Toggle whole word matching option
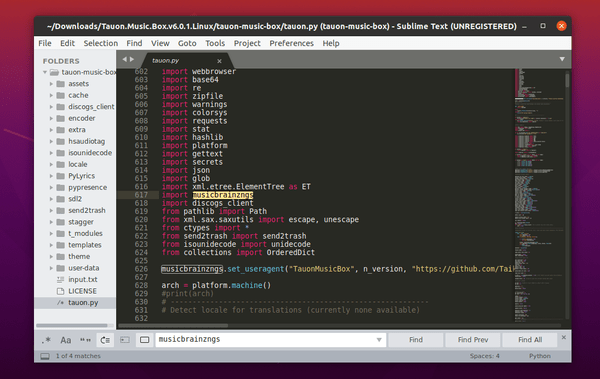600x379 pixels. pyautogui.click(x=85, y=340)
